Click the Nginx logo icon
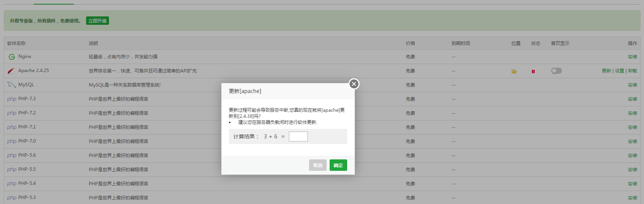The image size is (644, 204). [12, 57]
